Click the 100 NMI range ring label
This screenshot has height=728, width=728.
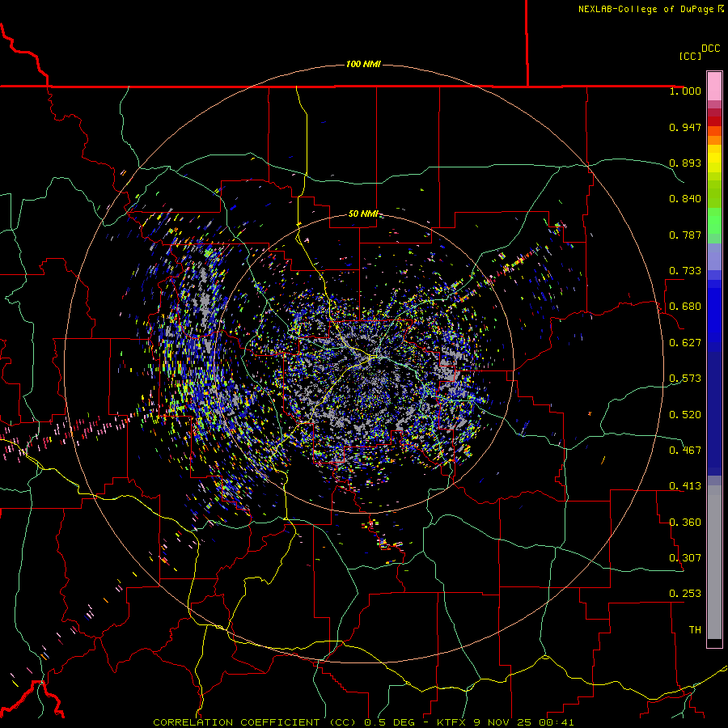pos(363,64)
